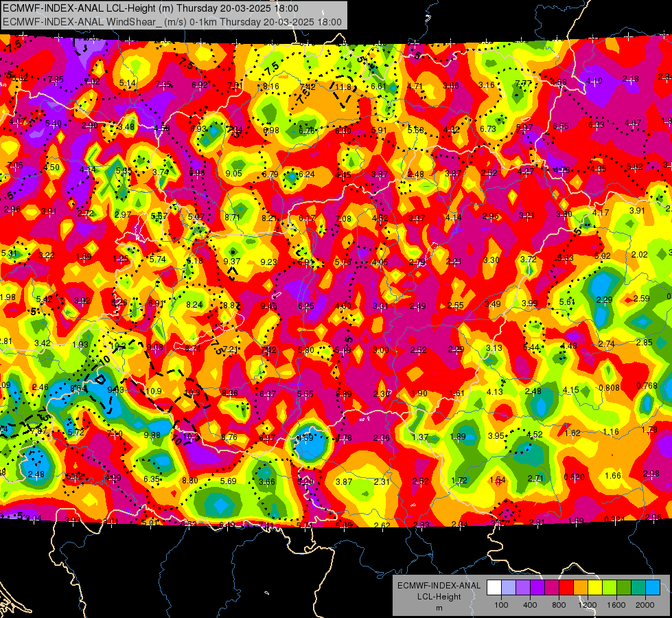This screenshot has height=618, width=672.
Task: Click the wind shear value 3.30
Action: (x=491, y=260)
